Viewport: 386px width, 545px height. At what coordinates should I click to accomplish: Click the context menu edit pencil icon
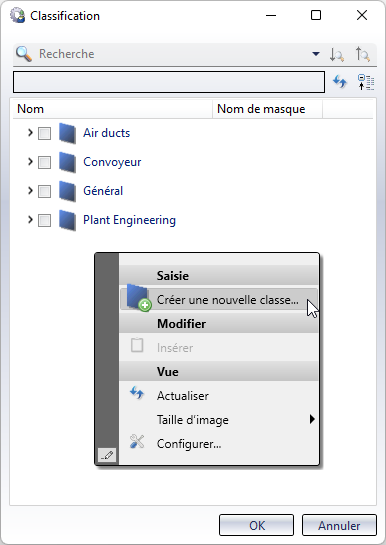(x=107, y=455)
